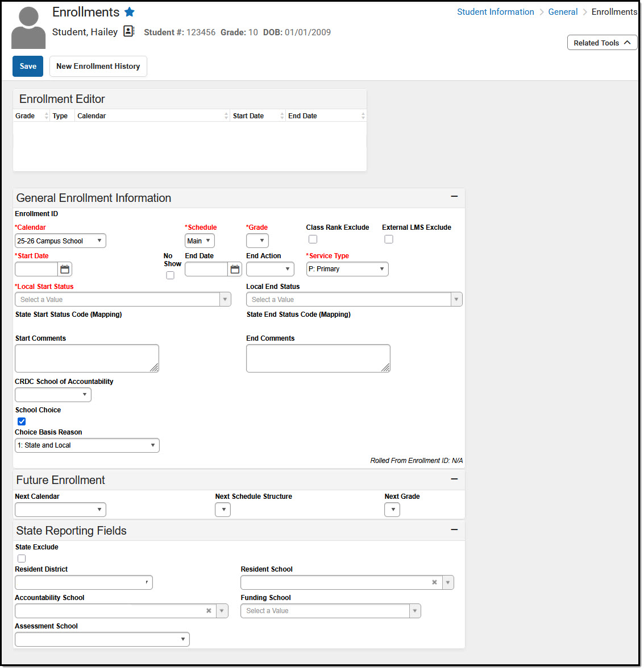Check the No Show checkbox
The width and height of the screenshot is (644, 670).
tap(170, 275)
